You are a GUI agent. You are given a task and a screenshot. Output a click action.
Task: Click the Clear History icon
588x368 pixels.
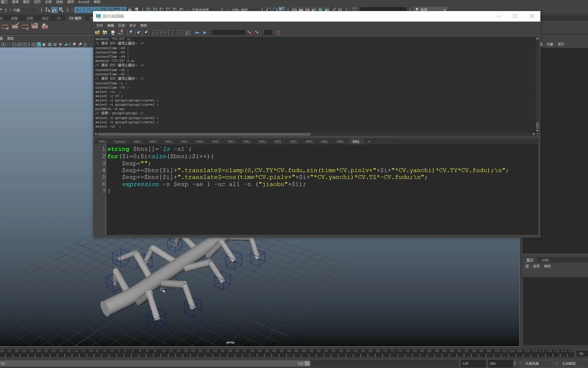tap(130, 33)
